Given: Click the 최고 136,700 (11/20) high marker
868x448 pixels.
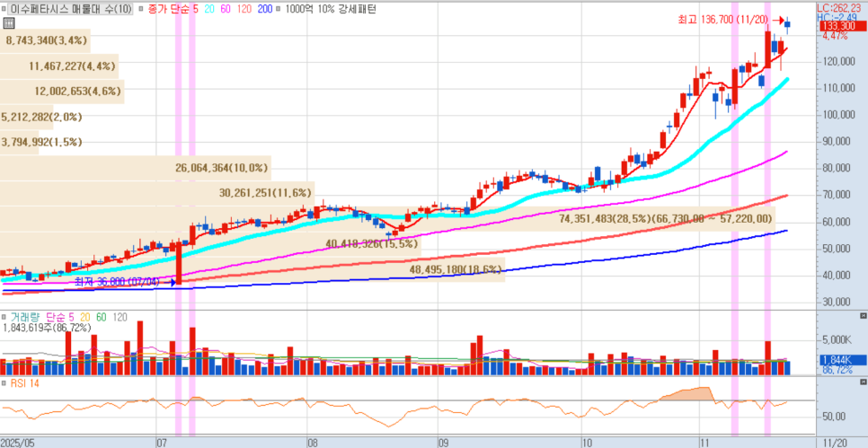Looking at the screenshot, I should pyautogui.click(x=731, y=20).
